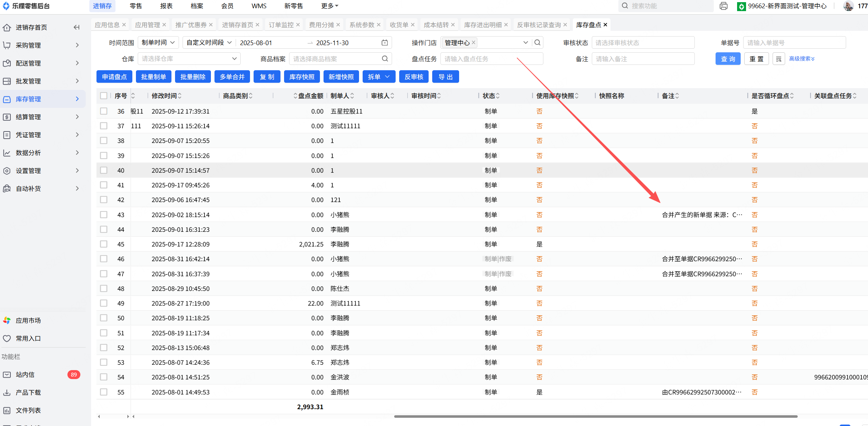The width and height of the screenshot is (868, 426).
Task: Open 应用市场 from sidebar
Action: 28,320
